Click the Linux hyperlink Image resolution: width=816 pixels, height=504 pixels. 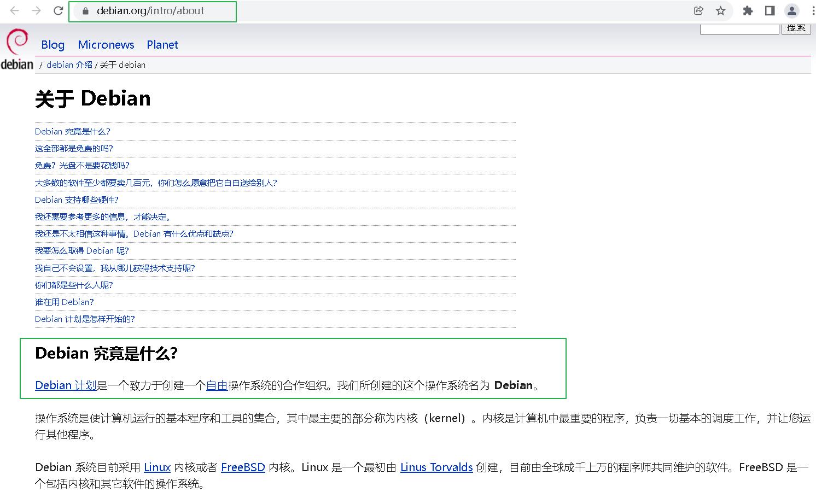point(158,467)
